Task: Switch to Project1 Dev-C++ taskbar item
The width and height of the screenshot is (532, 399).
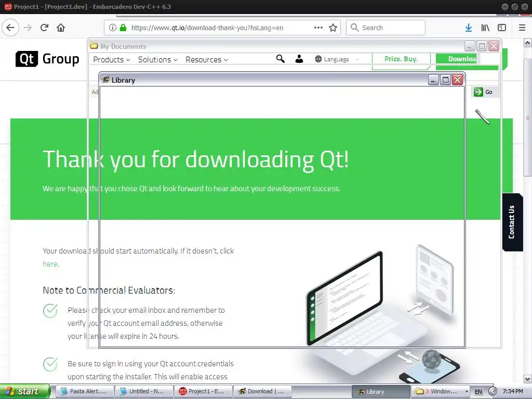Action: coord(203,391)
